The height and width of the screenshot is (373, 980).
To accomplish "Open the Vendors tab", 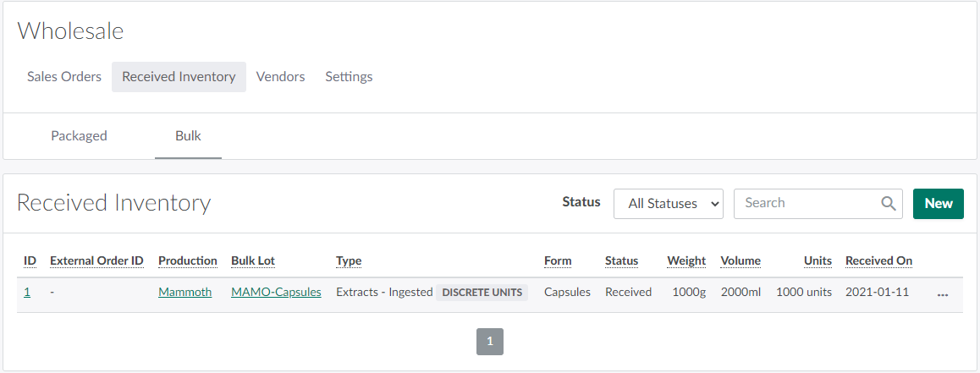I will click(280, 77).
